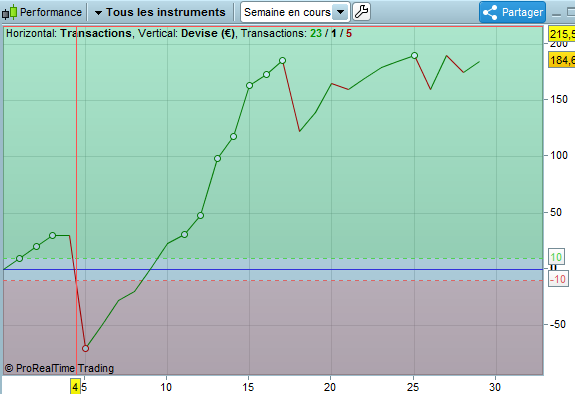Click the green circle marker at transaction 3
This screenshot has width=575, height=394.
coord(52,236)
